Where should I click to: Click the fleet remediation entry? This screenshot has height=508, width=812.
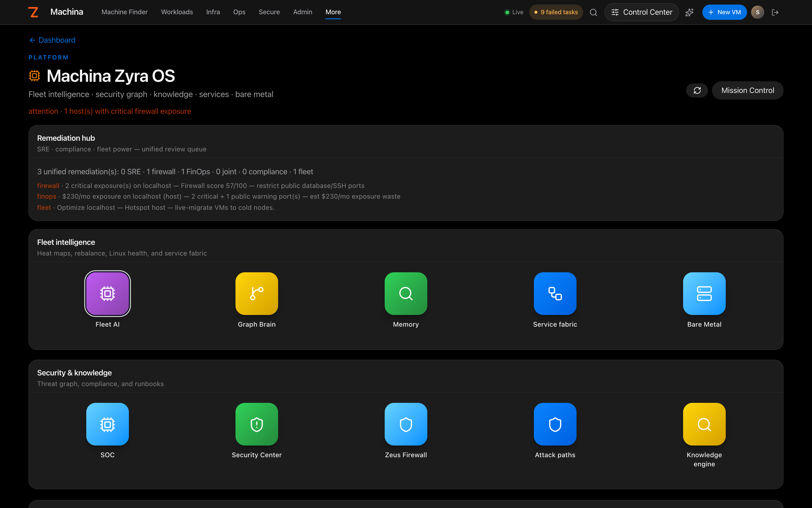click(156, 208)
